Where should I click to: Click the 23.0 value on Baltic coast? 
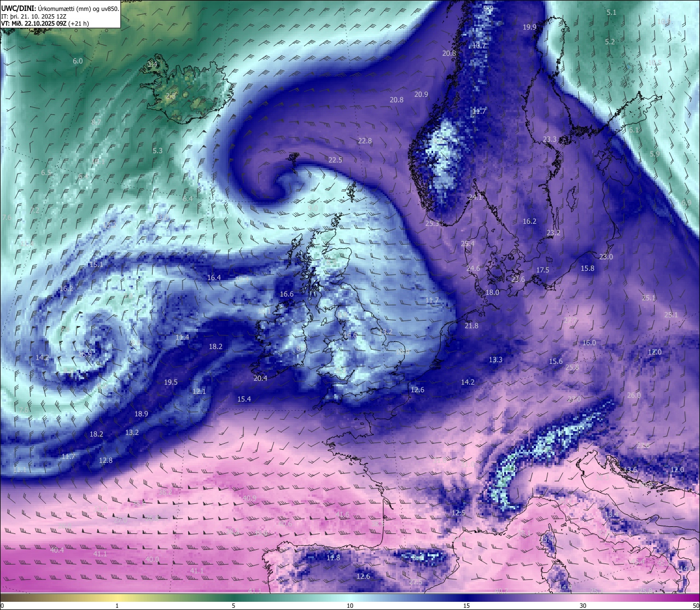[x=606, y=257]
